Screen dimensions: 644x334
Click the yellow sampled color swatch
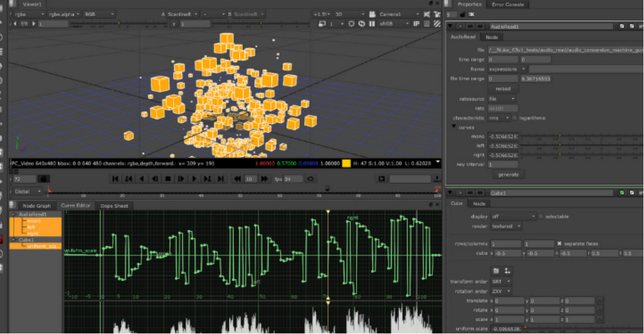point(346,164)
